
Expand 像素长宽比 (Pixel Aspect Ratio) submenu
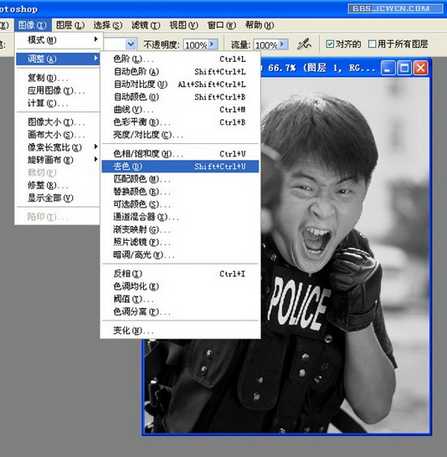click(x=58, y=147)
